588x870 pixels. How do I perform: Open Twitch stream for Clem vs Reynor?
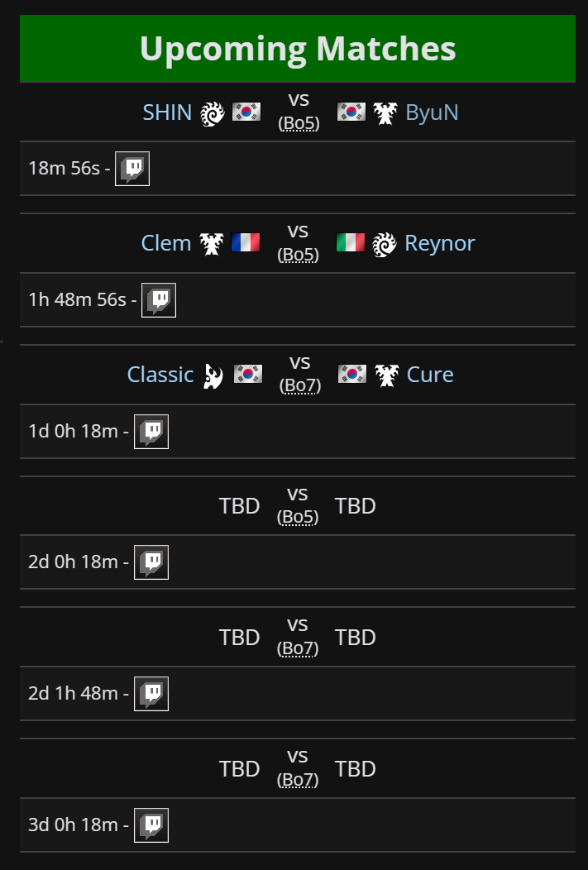[159, 300]
